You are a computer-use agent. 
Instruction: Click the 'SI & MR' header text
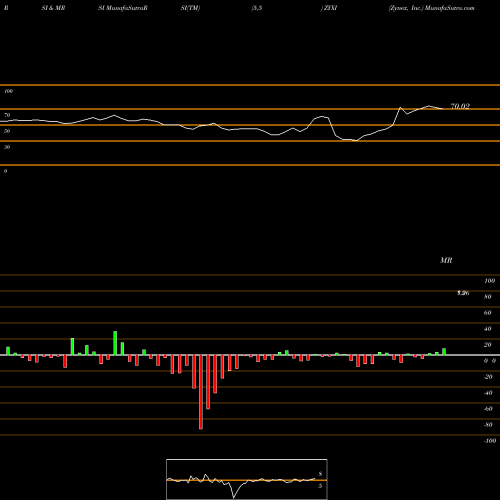coord(53,8)
